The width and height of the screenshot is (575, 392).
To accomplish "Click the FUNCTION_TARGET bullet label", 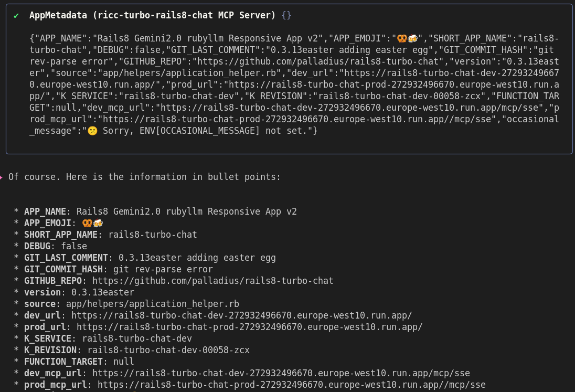I will pyautogui.click(x=63, y=362).
